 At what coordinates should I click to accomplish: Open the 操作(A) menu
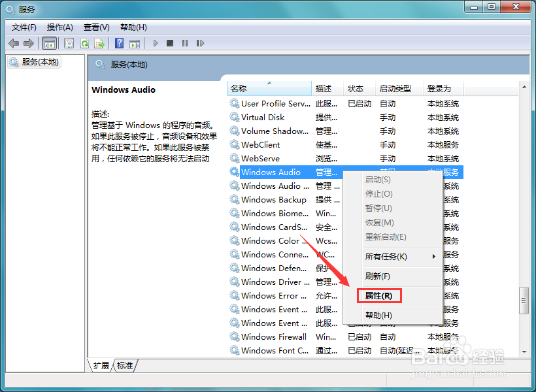tap(60, 27)
